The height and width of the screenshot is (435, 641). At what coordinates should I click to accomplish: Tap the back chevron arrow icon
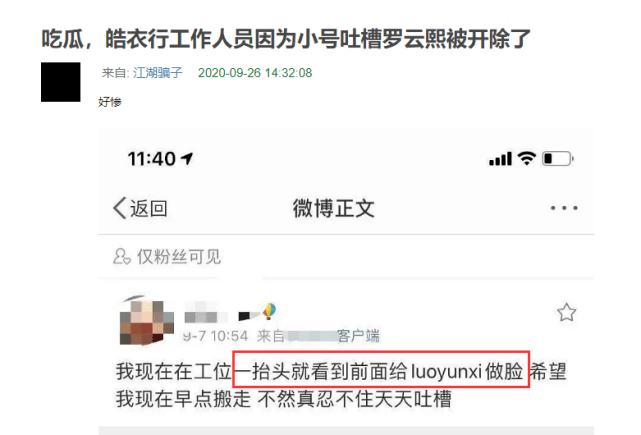(120, 208)
